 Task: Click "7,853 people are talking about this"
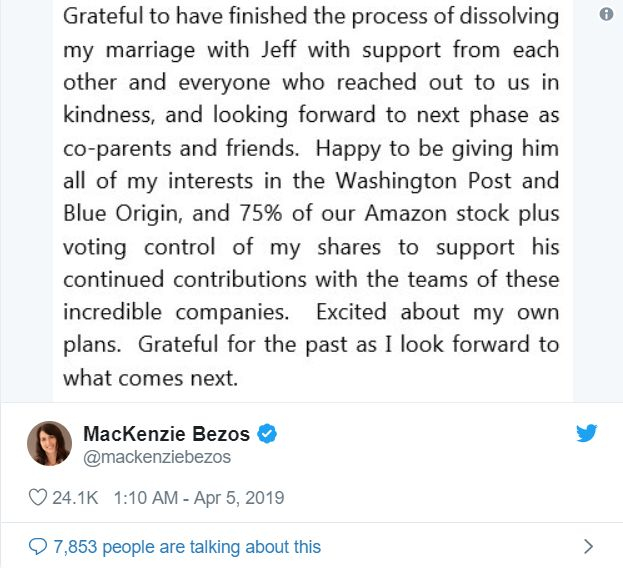point(187,546)
